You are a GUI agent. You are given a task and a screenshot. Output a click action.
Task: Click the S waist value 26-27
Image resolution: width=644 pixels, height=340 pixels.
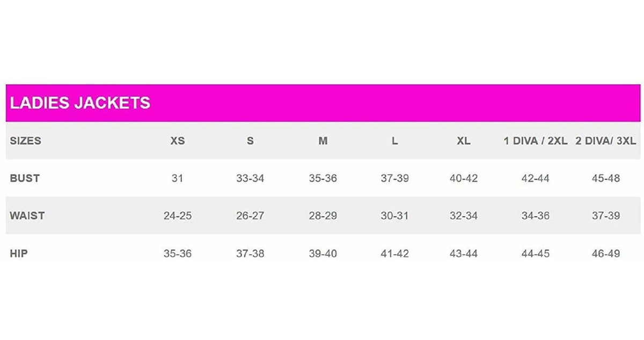coord(250,216)
